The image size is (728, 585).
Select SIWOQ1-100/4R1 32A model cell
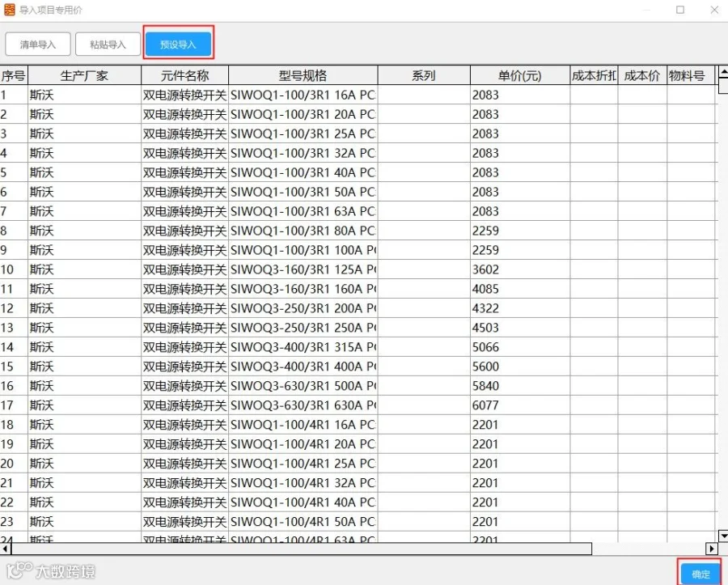(x=303, y=483)
